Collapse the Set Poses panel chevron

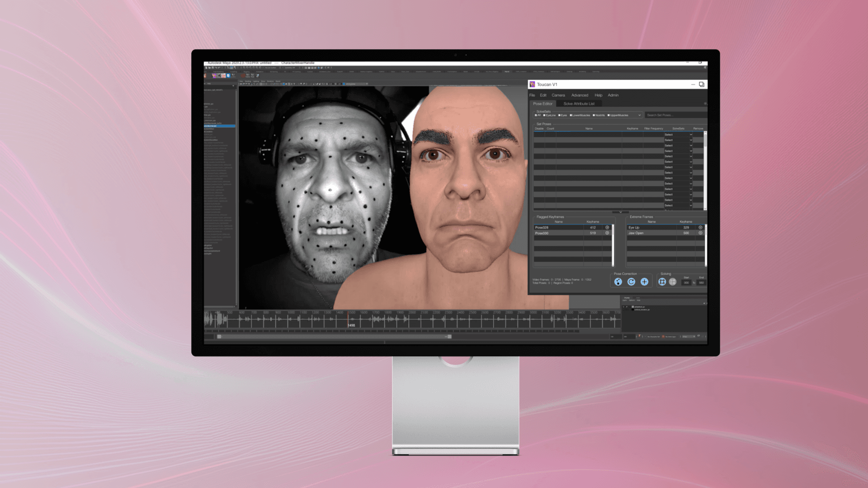point(620,212)
